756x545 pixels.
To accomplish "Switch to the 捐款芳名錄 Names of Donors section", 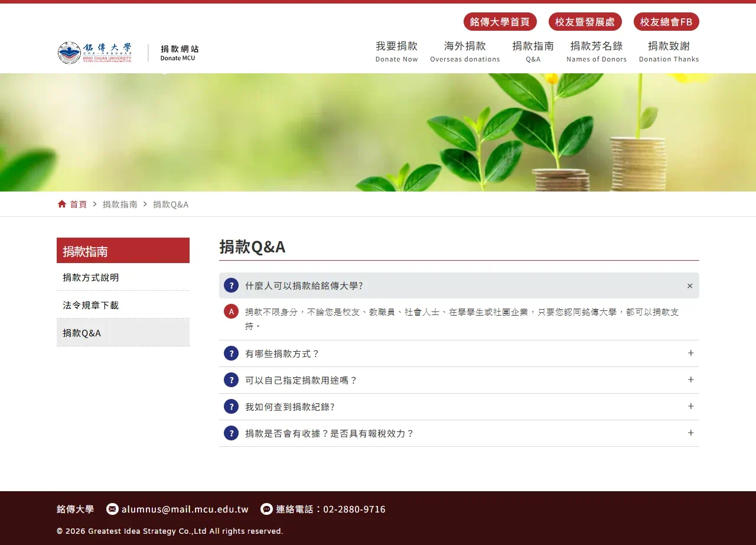I will pos(597,52).
